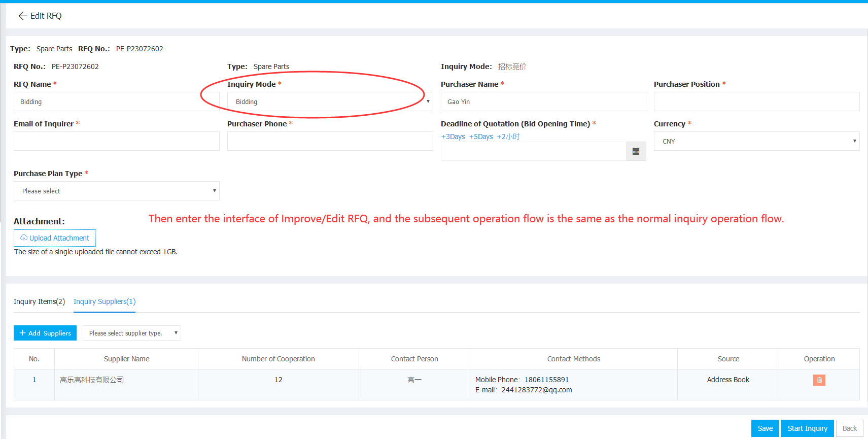Click the Purchaser Name field
Image resolution: width=868 pixels, height=439 pixels.
coord(543,102)
